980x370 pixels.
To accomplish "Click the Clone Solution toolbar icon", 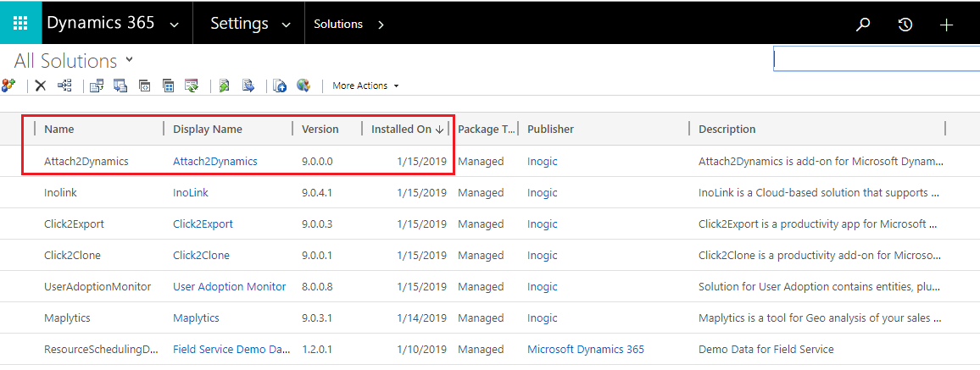I will 168,86.
